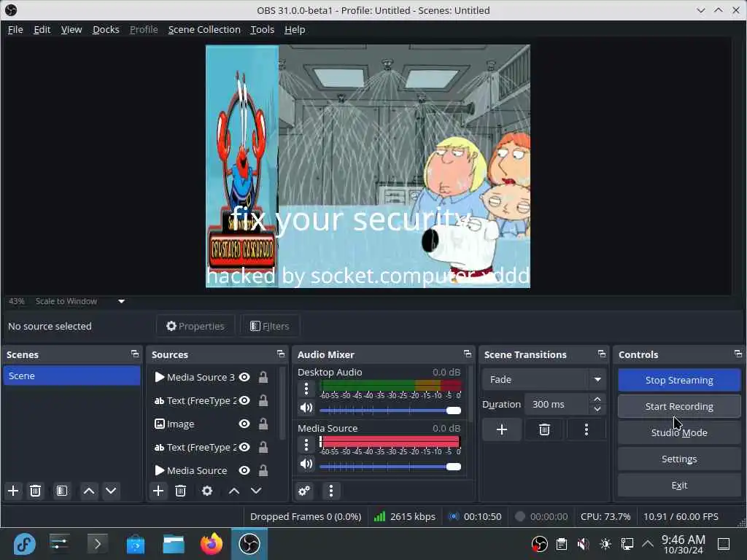Adjust Media Source volume slider
This screenshot has height=560, width=747.
point(390,467)
